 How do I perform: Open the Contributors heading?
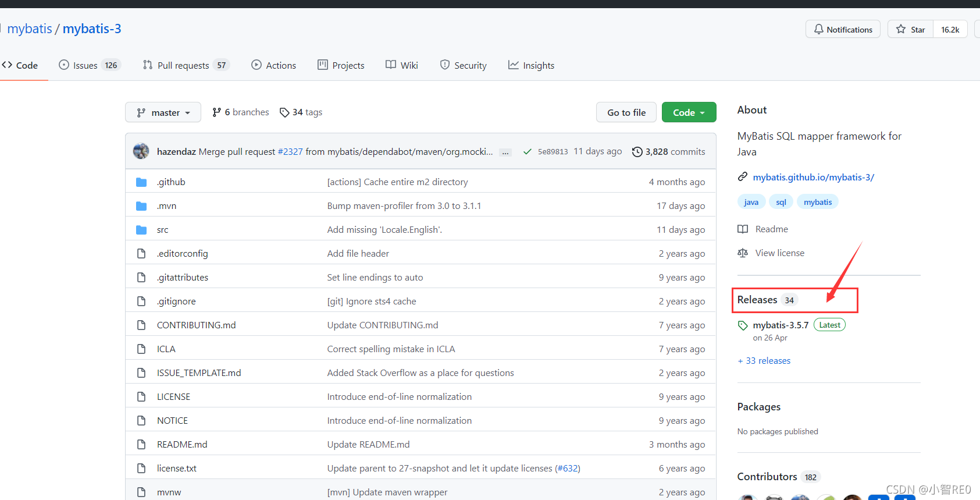pos(767,477)
